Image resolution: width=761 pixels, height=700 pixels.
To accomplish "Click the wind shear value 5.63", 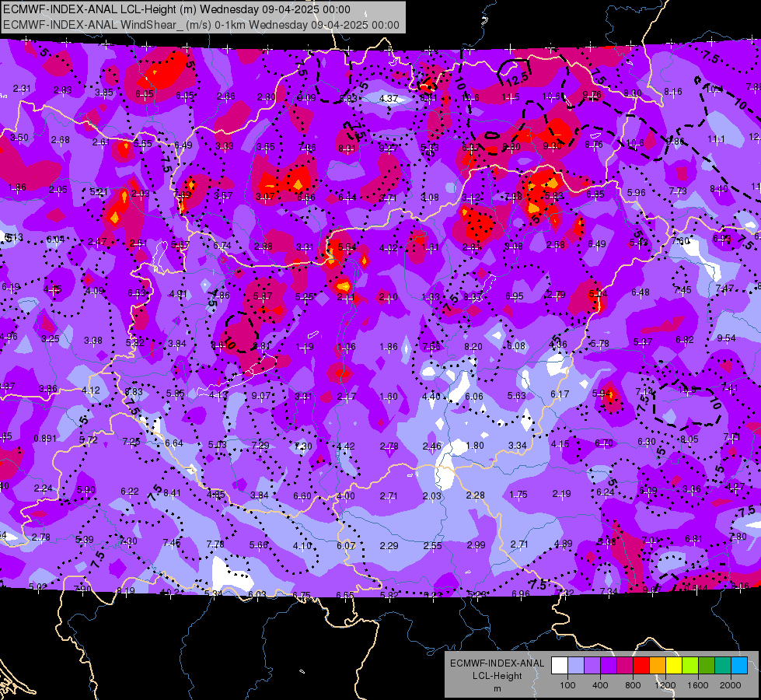I will click(516, 395).
